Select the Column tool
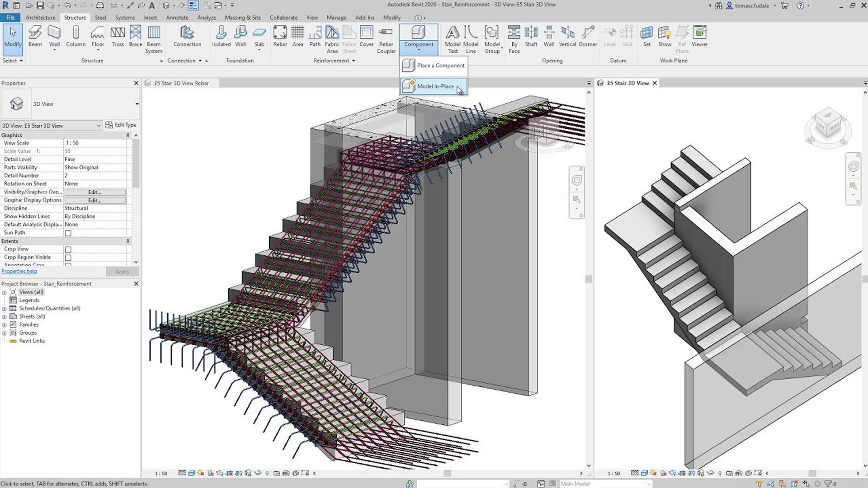Screen dimensions: 868x488 coord(75,36)
